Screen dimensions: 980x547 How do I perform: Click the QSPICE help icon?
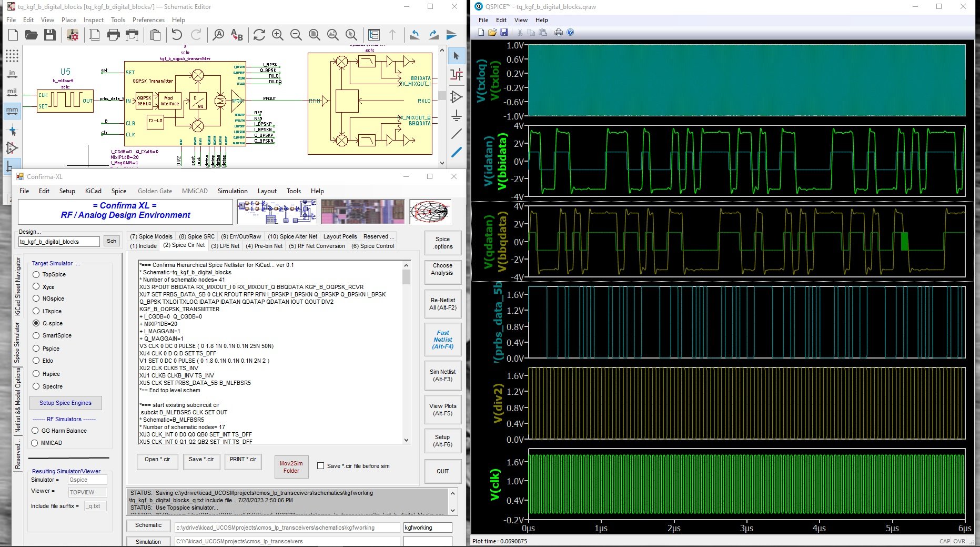click(x=570, y=33)
